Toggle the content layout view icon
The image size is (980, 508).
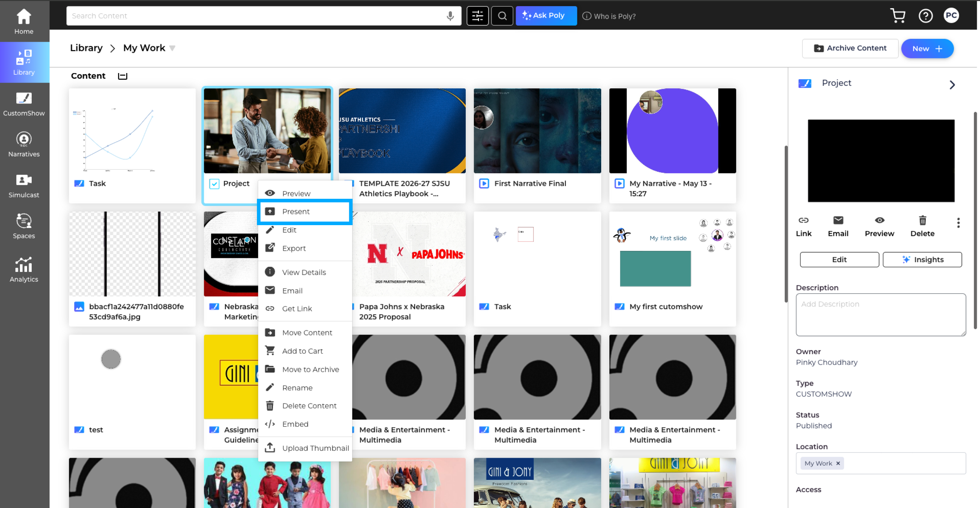[123, 76]
